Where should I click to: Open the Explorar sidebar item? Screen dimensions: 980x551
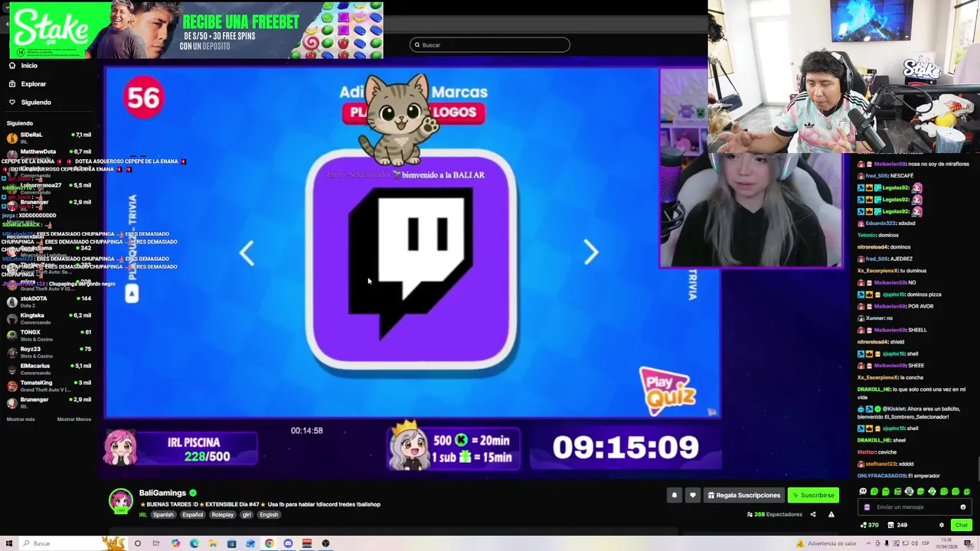pos(28,84)
